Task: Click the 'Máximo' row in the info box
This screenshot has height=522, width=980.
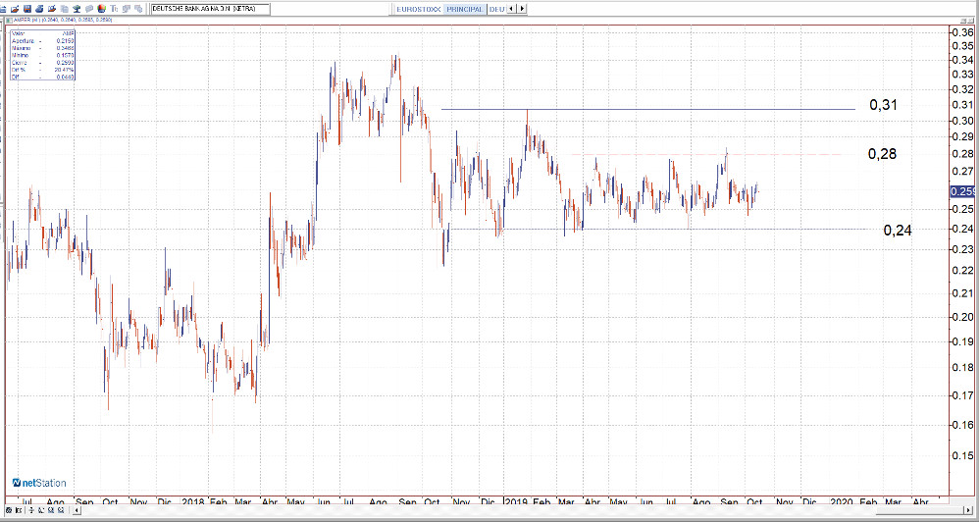Action: point(42,48)
